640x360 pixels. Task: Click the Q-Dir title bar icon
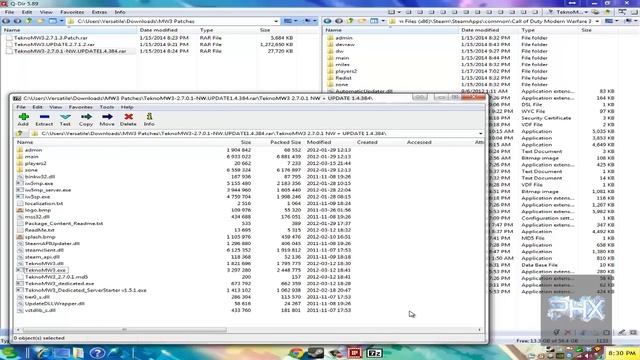click(4, 3)
